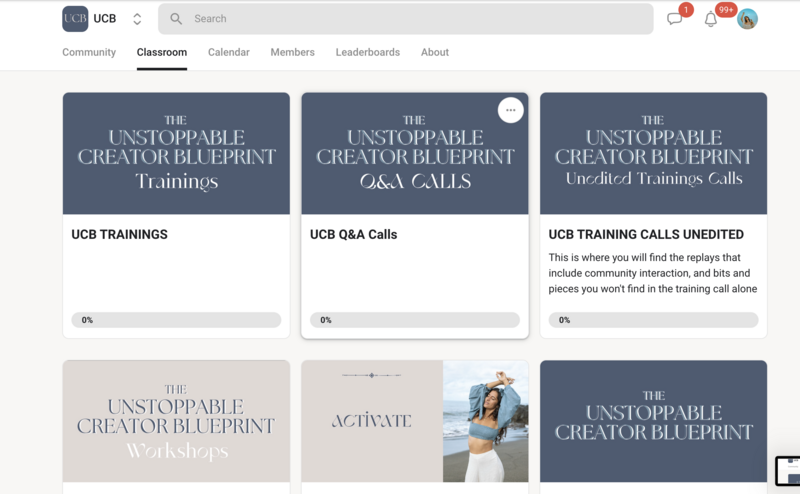
Task: Click the search magnifier icon
Action: pyautogui.click(x=176, y=19)
